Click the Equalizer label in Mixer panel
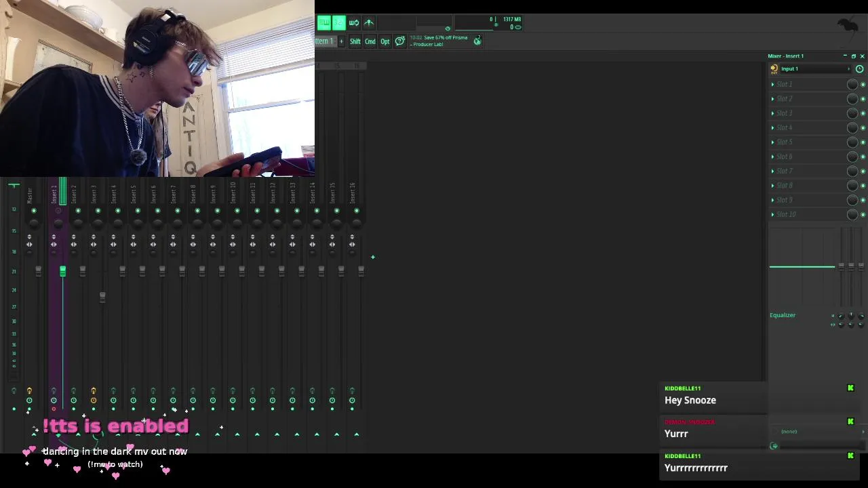 [x=783, y=315]
